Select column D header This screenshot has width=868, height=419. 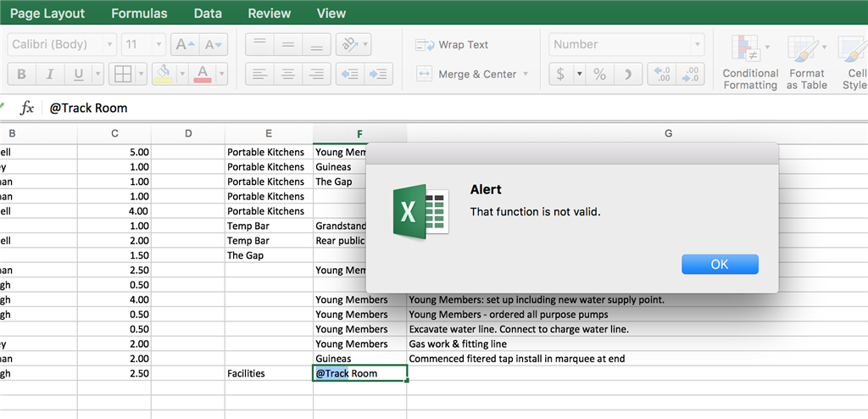pyautogui.click(x=188, y=133)
